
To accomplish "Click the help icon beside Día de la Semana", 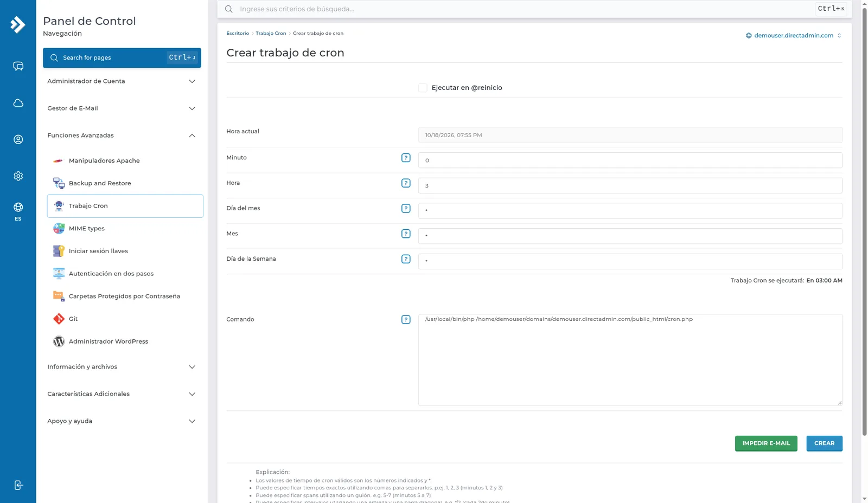I will (406, 259).
